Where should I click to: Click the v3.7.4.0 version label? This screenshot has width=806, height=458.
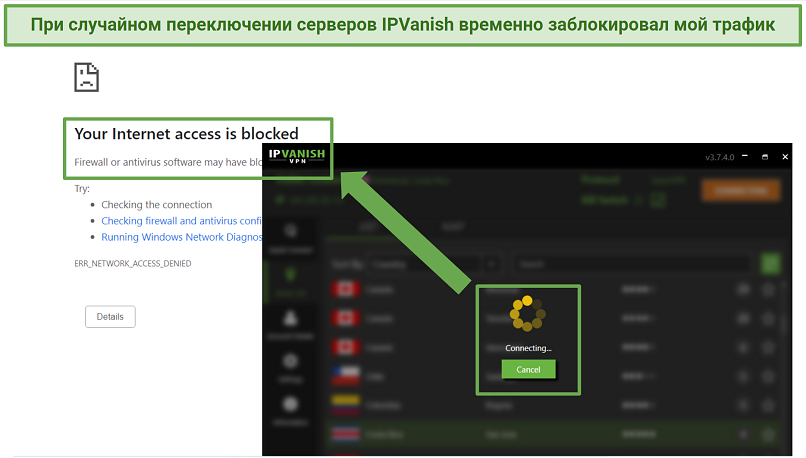719,157
